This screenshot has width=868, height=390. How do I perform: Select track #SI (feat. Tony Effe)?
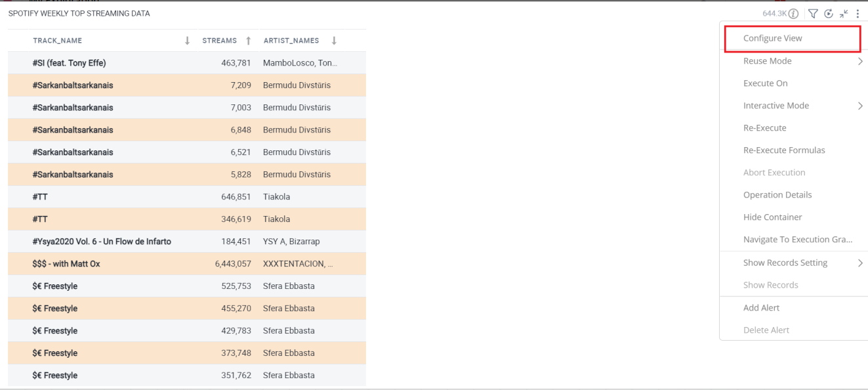pos(69,63)
